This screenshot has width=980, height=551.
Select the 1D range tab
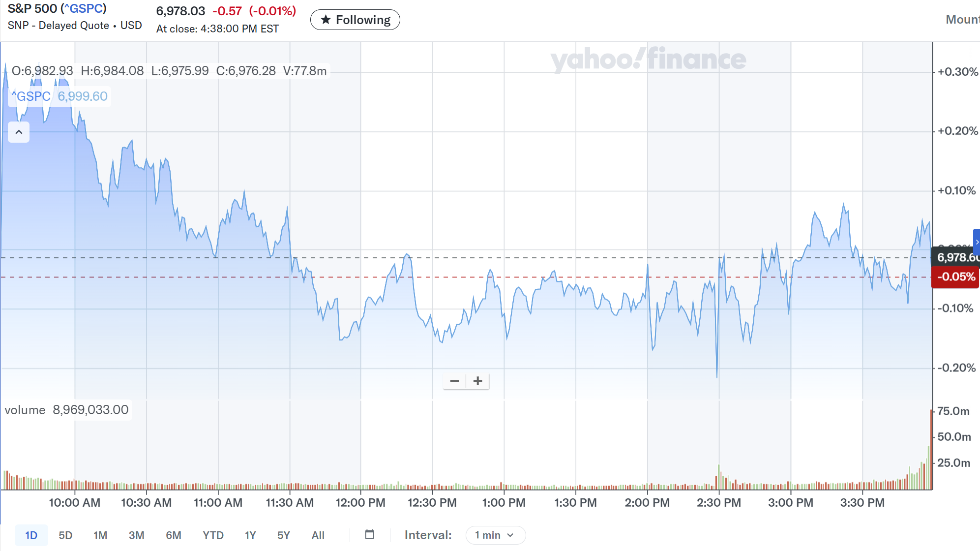[x=31, y=535]
